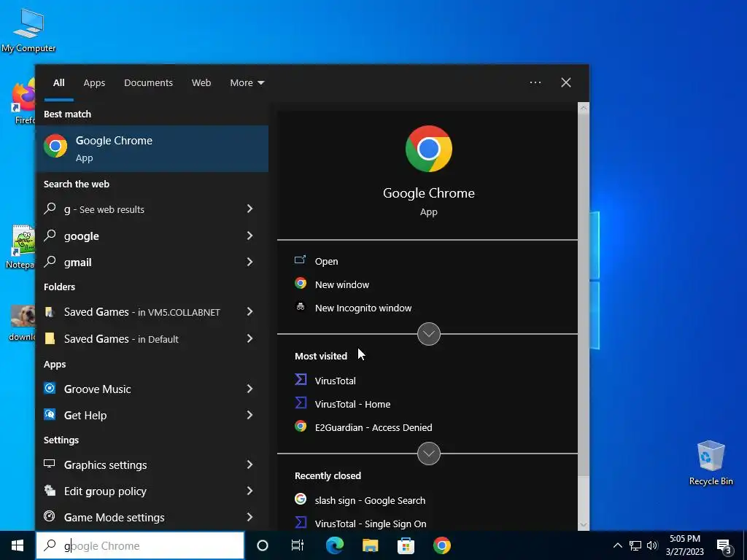The image size is (747, 560).
Task: Expand Get Help result arrow
Action: [249, 415]
